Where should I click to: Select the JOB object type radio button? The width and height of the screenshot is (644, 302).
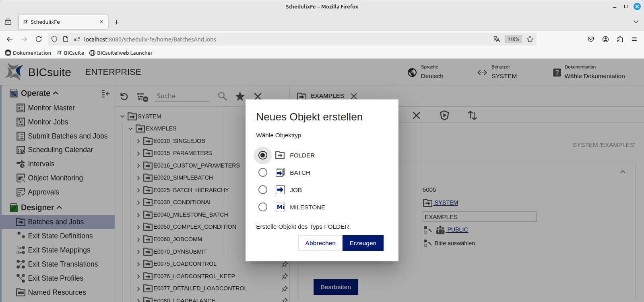pos(263,190)
